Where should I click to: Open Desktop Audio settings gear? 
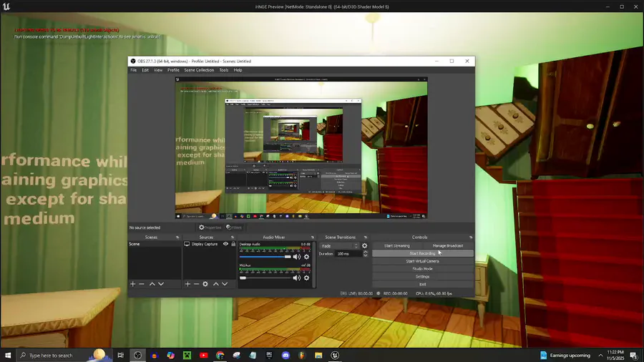[306, 257]
